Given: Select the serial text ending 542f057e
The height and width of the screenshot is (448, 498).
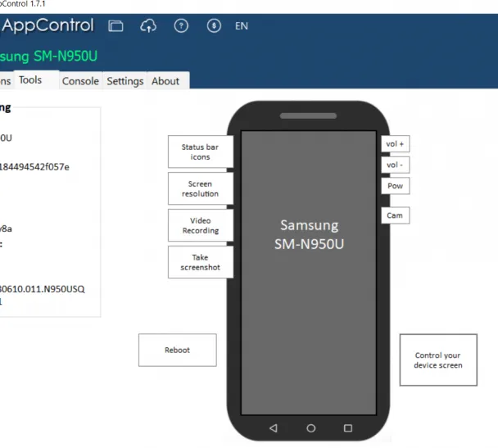Looking at the screenshot, I should point(34,167).
